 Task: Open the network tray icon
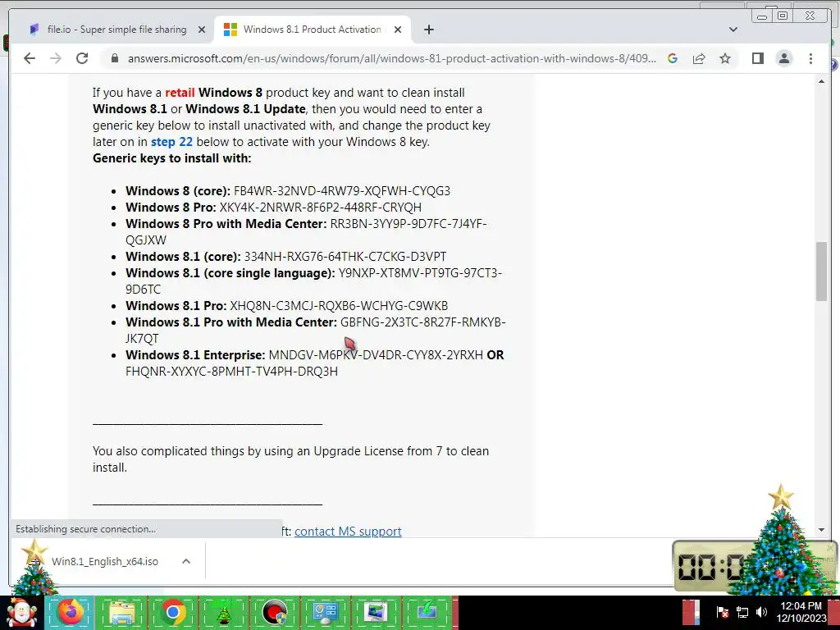click(742, 612)
